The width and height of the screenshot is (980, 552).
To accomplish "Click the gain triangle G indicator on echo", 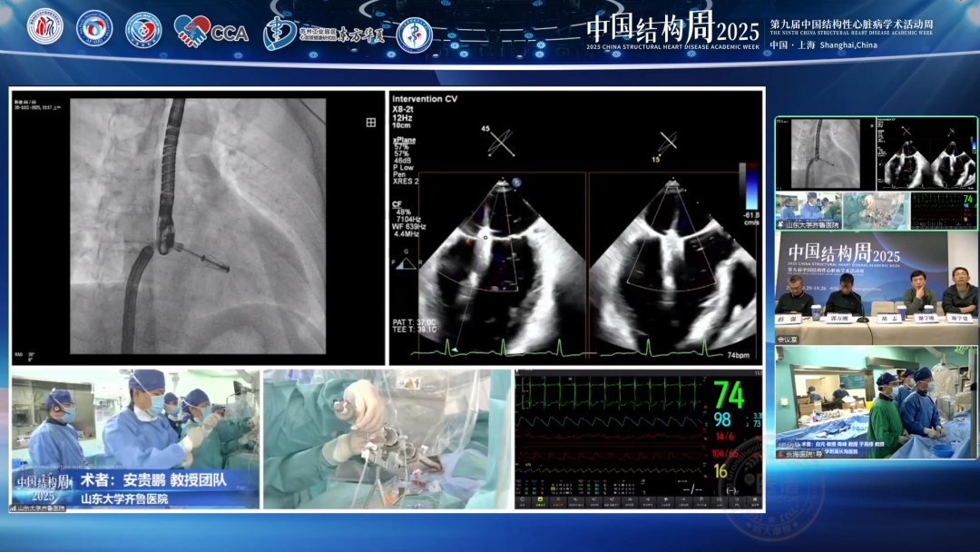I will (x=406, y=261).
